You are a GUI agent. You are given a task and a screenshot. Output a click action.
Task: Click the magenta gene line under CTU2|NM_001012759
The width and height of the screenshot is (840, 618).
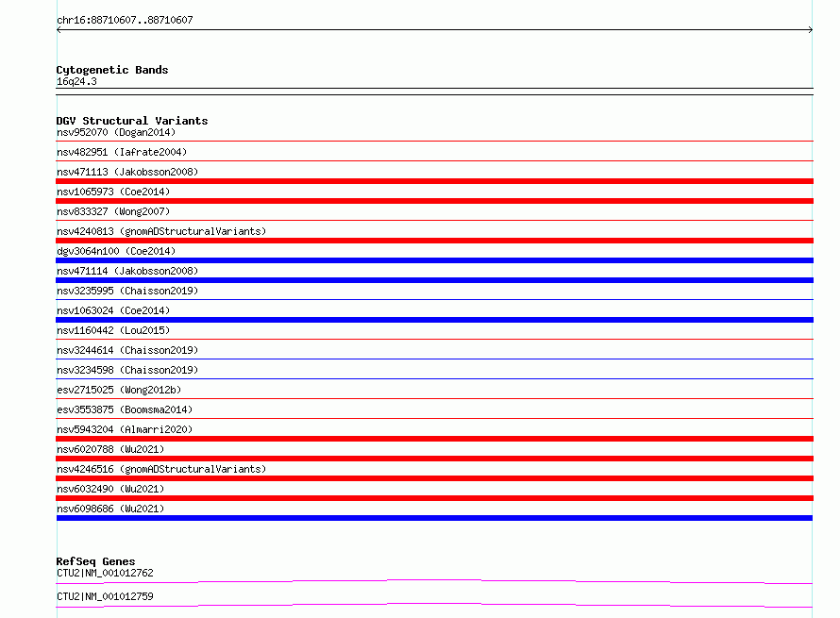[x=434, y=605]
